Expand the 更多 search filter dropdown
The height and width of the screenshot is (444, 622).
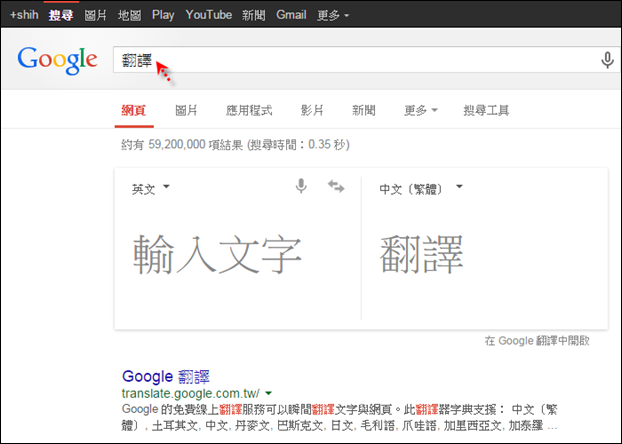coord(420,110)
